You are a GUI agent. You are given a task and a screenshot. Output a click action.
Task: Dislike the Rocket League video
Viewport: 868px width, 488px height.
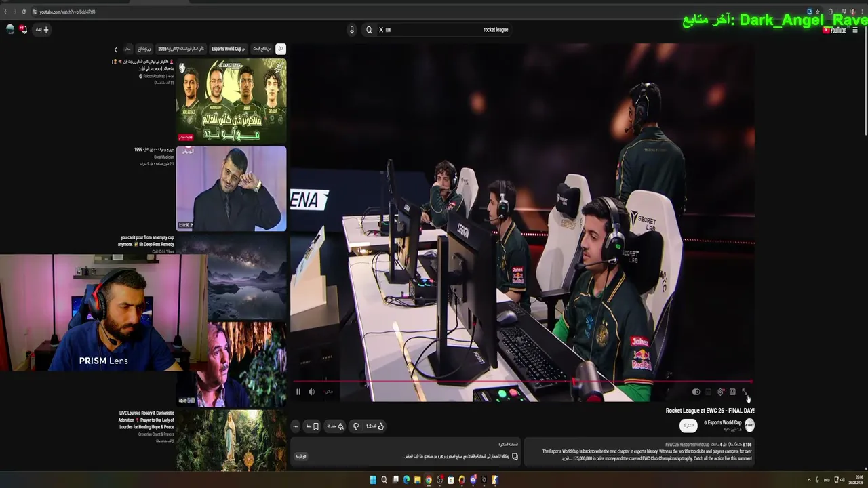coord(355,426)
